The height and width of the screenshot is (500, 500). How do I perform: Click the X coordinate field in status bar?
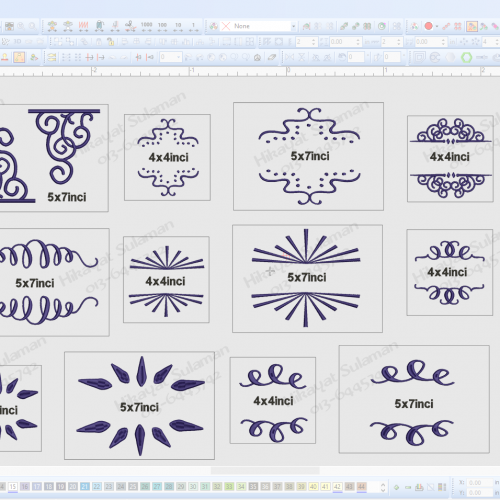[479, 483]
